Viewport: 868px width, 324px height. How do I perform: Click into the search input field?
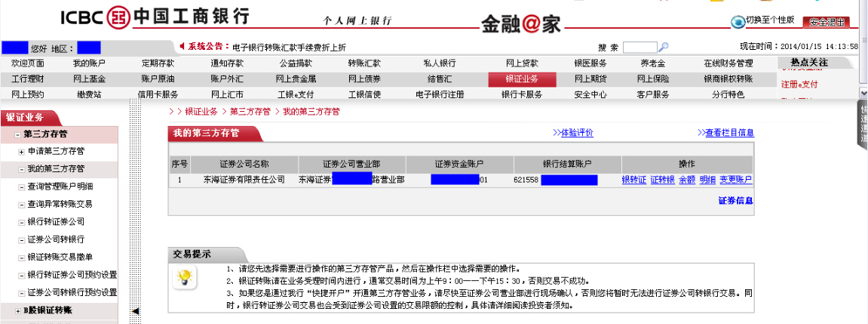(x=639, y=47)
